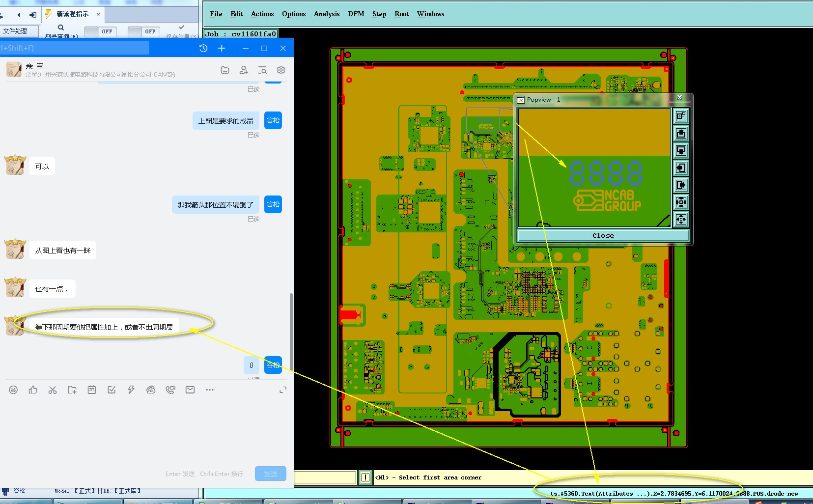813x504 pixels.
Task: Click the exclamation mark status icon
Action: pos(365,477)
